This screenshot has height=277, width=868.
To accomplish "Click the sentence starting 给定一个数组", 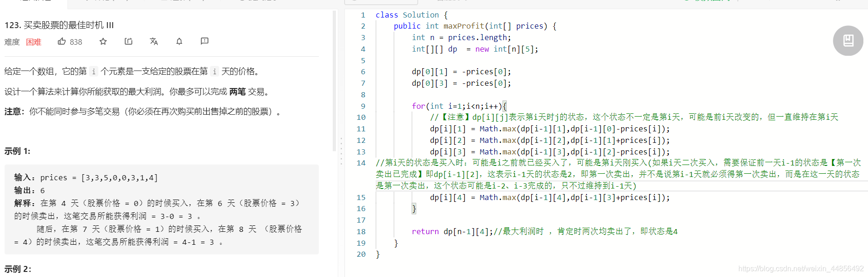I will pyautogui.click(x=133, y=71).
